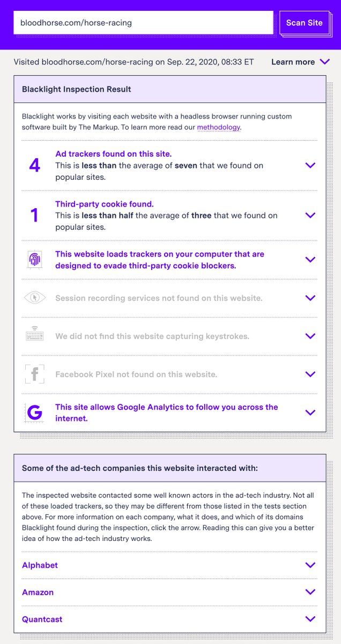The height and width of the screenshot is (644, 341).
Task: Expand cookie-blocker evasion trackers details
Action: 310,260
